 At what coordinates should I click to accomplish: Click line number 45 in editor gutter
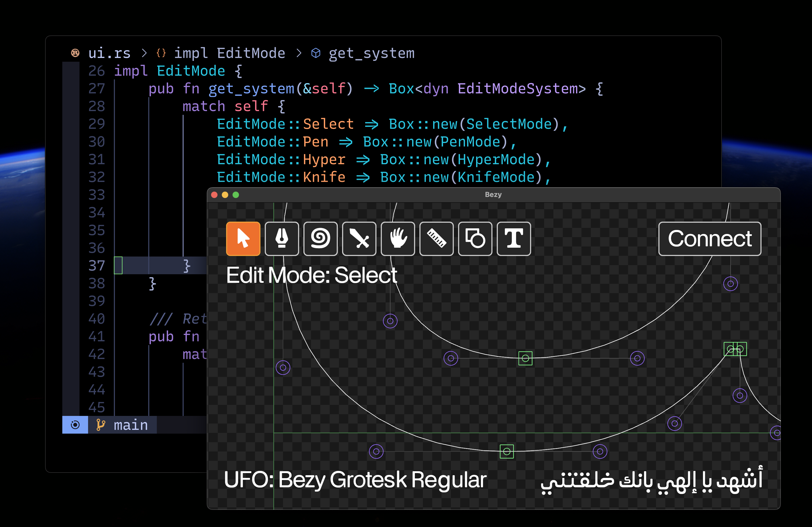(97, 408)
